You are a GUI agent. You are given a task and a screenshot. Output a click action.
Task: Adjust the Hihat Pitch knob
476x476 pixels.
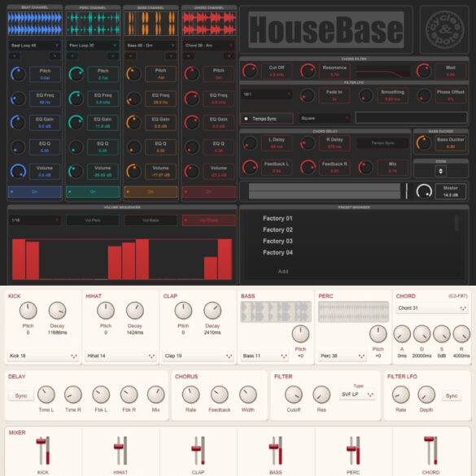click(x=106, y=311)
